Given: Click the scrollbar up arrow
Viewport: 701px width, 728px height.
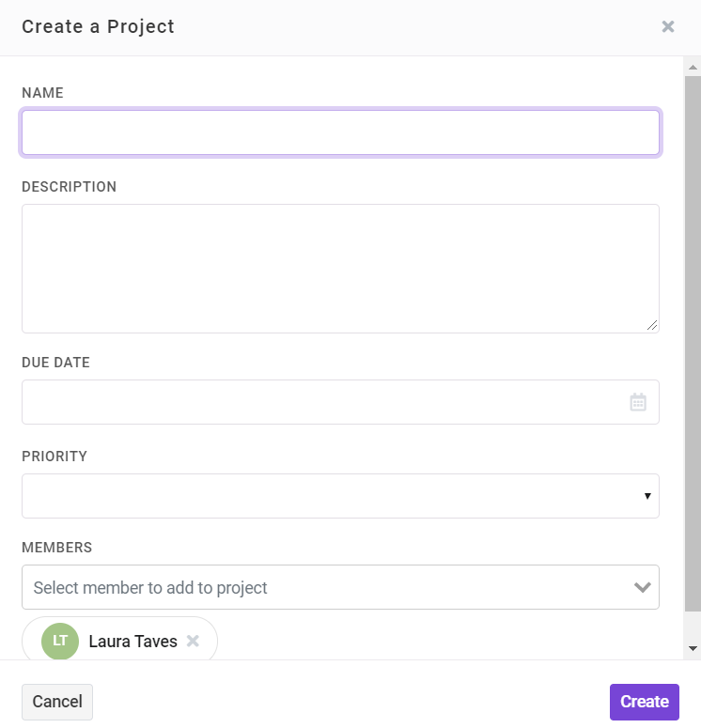Looking at the screenshot, I should [693, 68].
